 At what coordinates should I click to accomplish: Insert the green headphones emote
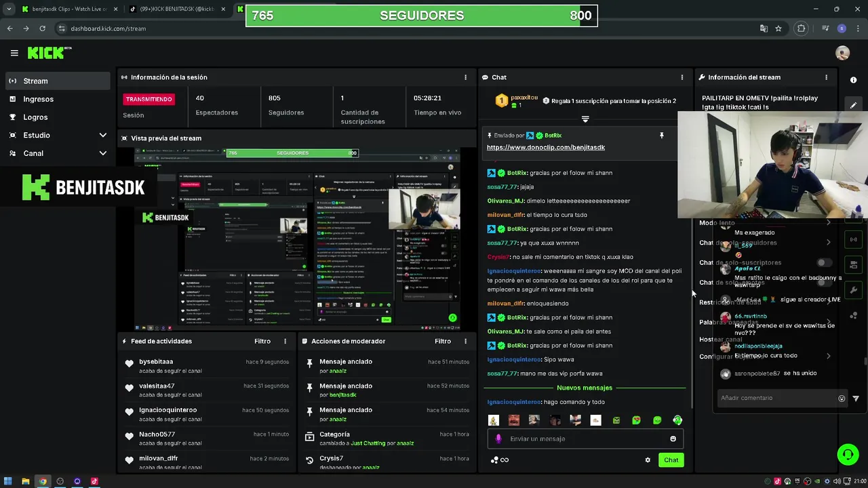pos(677,420)
